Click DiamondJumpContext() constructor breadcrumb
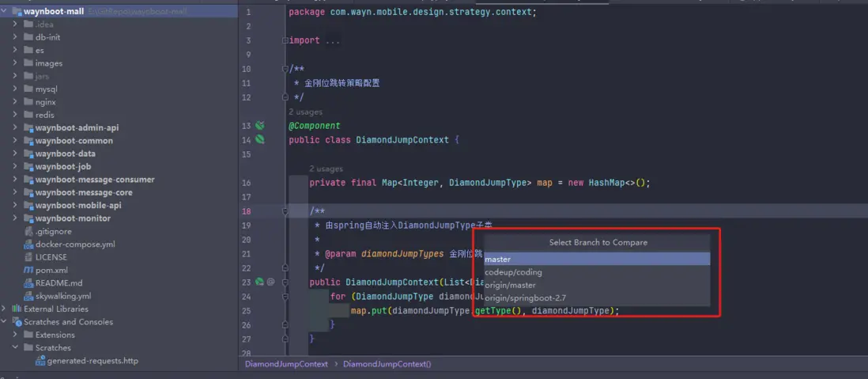The image size is (868, 379). [x=387, y=364]
